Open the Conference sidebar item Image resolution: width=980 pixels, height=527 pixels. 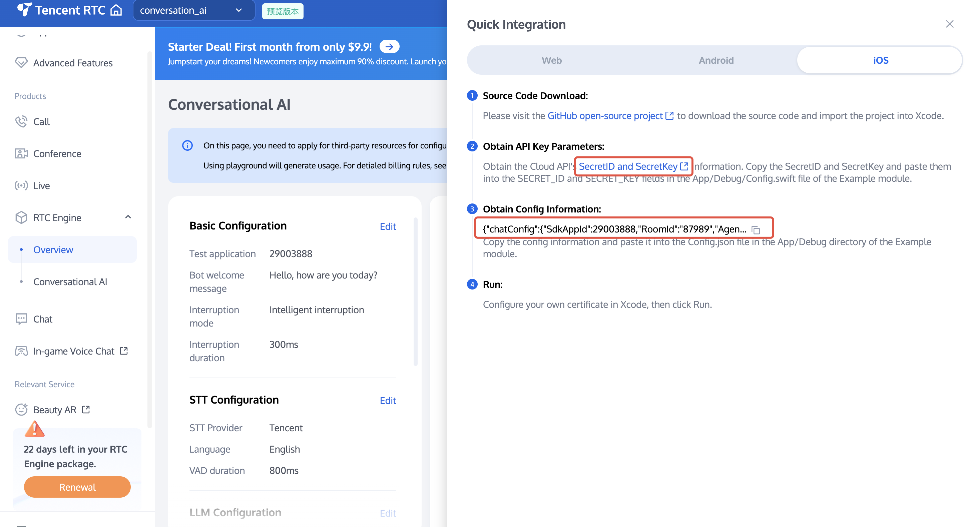pyautogui.click(x=57, y=154)
